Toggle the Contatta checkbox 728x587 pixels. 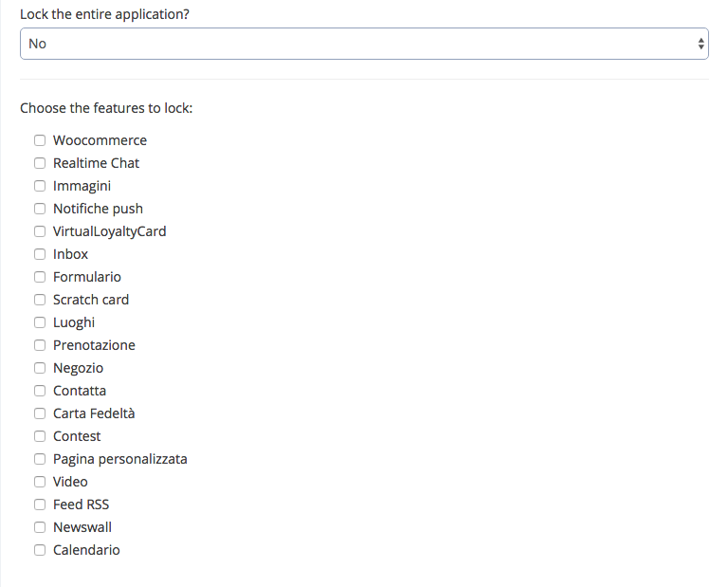[x=40, y=391]
